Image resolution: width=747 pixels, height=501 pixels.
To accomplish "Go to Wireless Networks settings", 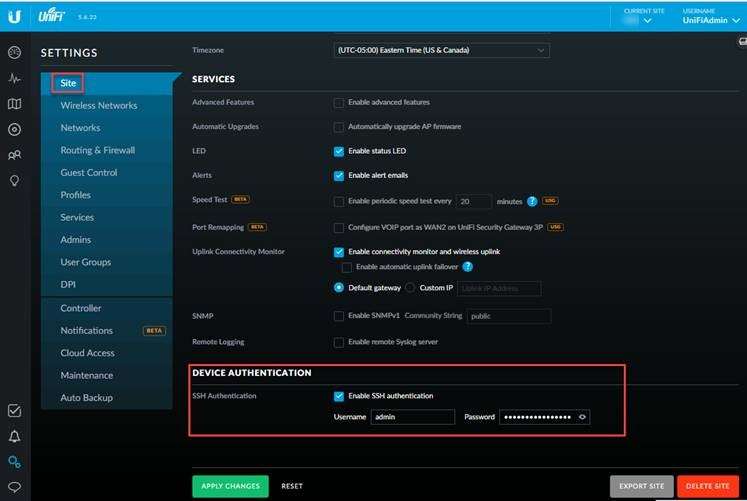I will [x=99, y=106].
